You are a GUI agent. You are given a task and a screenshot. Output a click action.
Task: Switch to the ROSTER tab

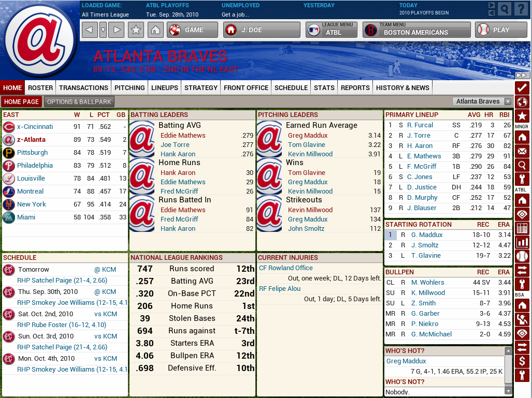click(40, 88)
